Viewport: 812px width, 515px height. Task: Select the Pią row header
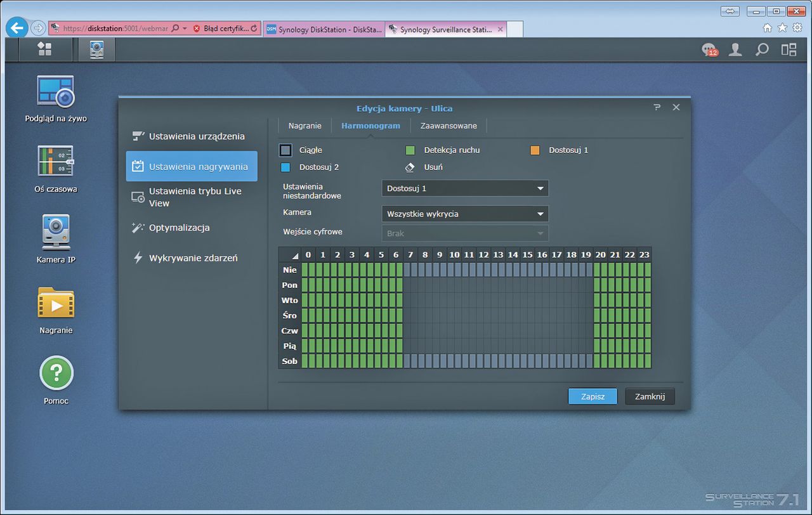290,346
